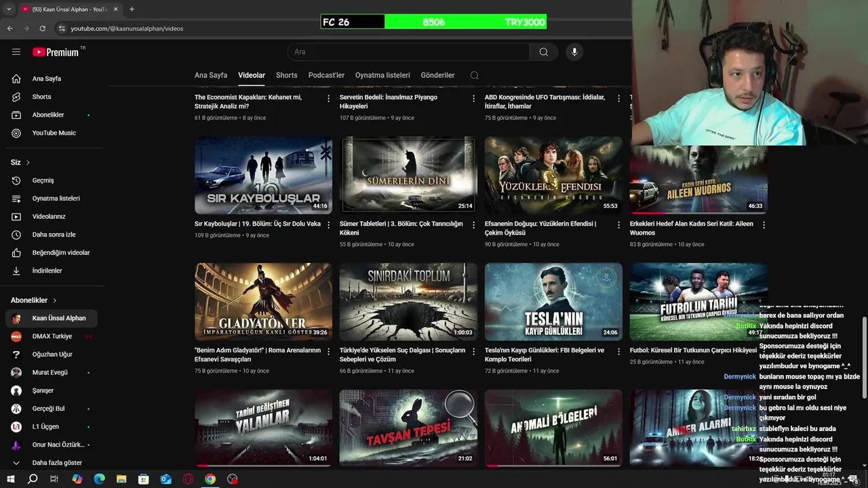This screenshot has width=868, height=488.
Task: Open menu for Tesla'nın Kayıp Günlükleri video
Action: [619, 351]
